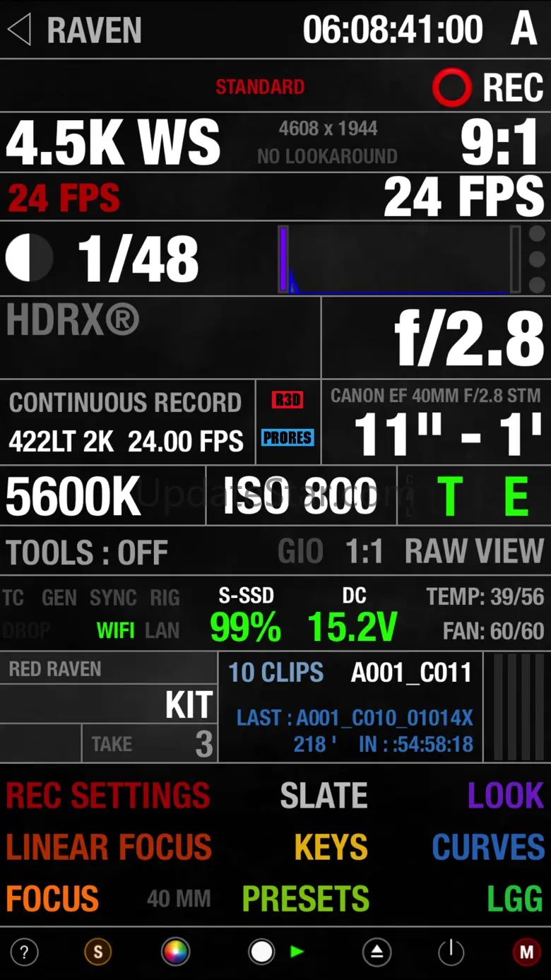Viewport: 551px width, 980px height.
Task: Change the ISO 800 setting
Action: [300, 497]
